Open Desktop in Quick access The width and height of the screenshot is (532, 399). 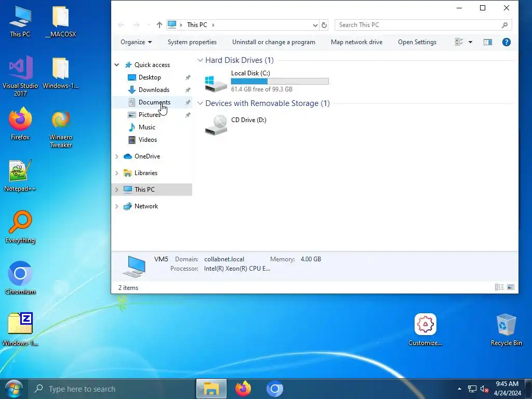pos(150,77)
